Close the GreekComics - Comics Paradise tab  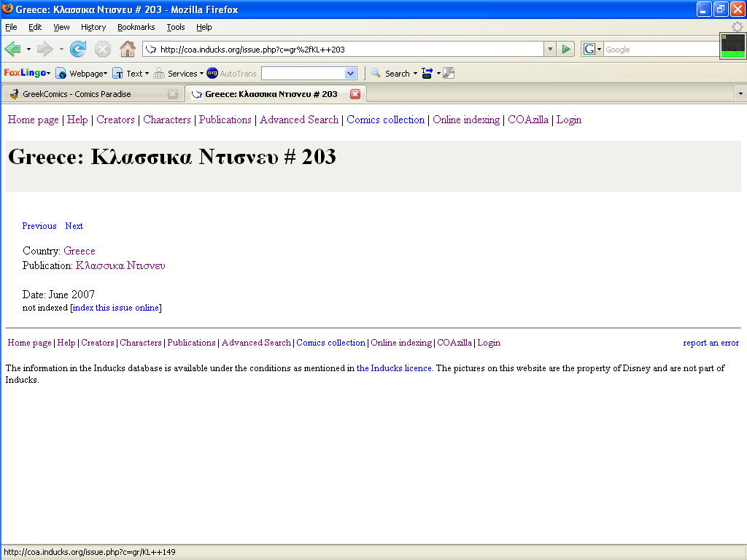pos(173,94)
